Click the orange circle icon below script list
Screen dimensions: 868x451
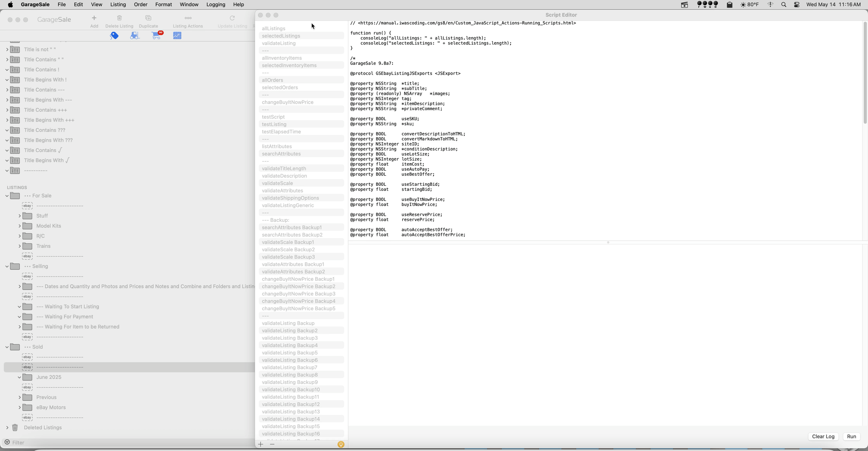(341, 444)
